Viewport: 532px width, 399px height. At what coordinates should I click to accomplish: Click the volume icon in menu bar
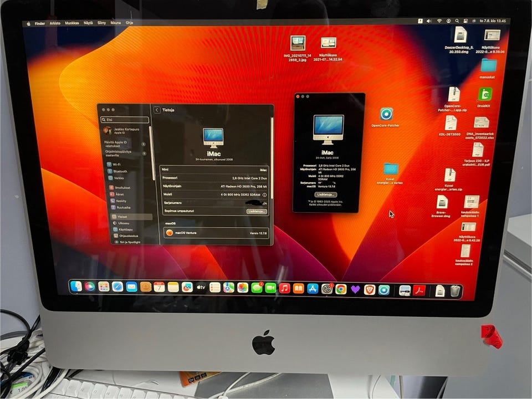pyautogui.click(x=429, y=21)
